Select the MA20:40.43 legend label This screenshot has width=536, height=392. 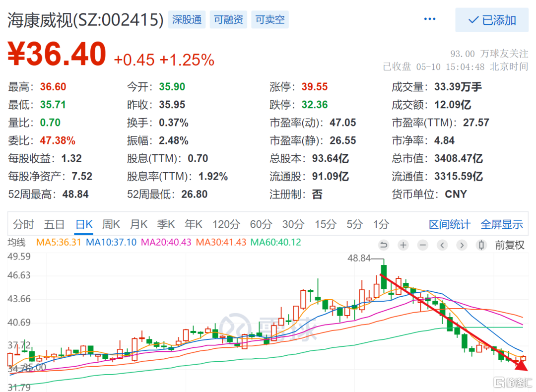[166, 242]
